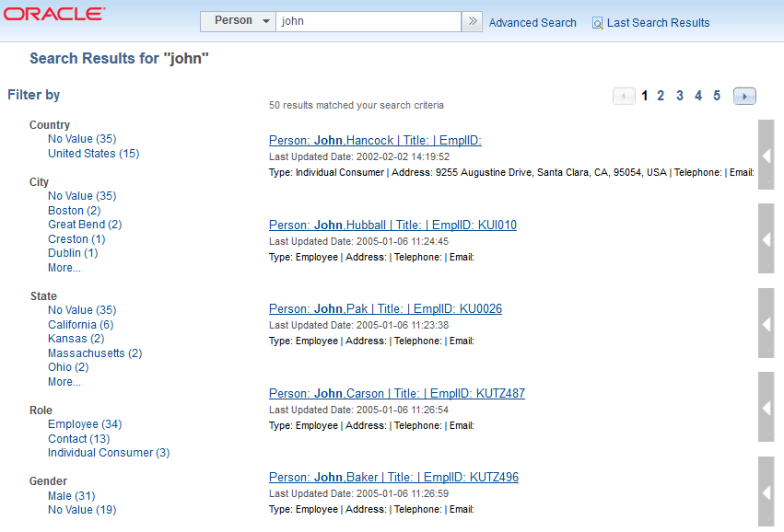The image size is (784, 532).
Task: Open Advanced Search
Action: [532, 22]
